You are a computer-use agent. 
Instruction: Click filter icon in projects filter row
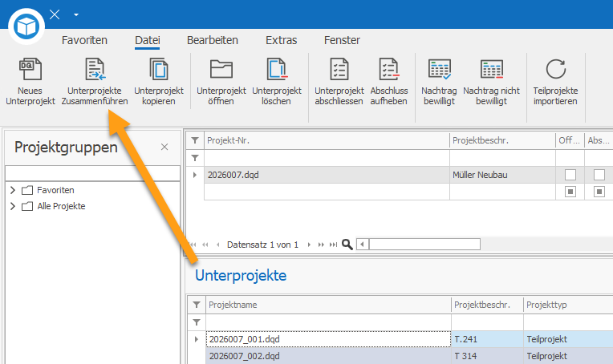tap(195, 158)
